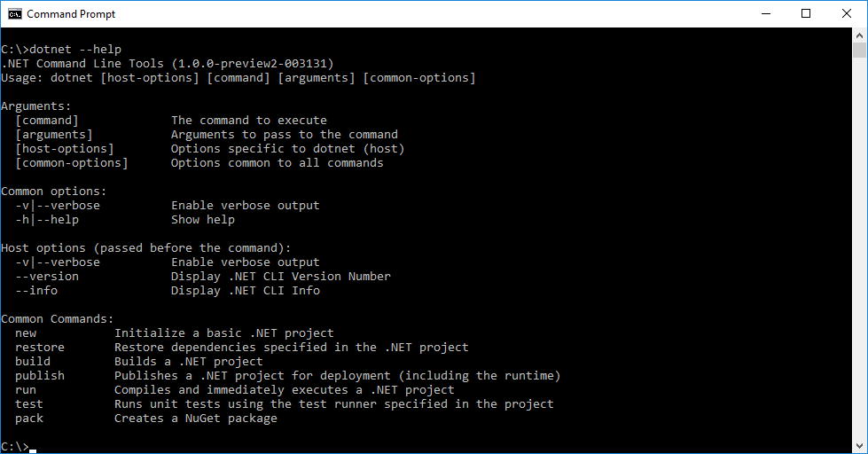Click the Command Prompt title bar icon
Image resolution: width=868 pixels, height=454 pixels.
pyautogui.click(x=15, y=13)
